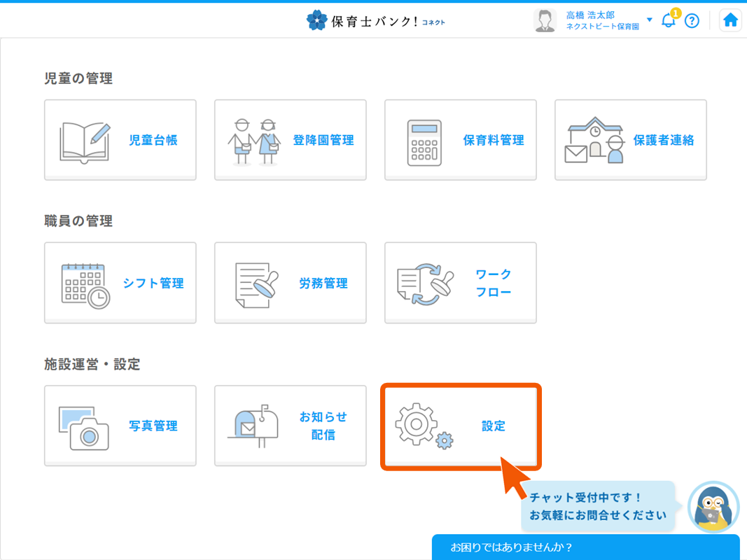
Task: Click the home icon in the header
Action: tap(730, 20)
